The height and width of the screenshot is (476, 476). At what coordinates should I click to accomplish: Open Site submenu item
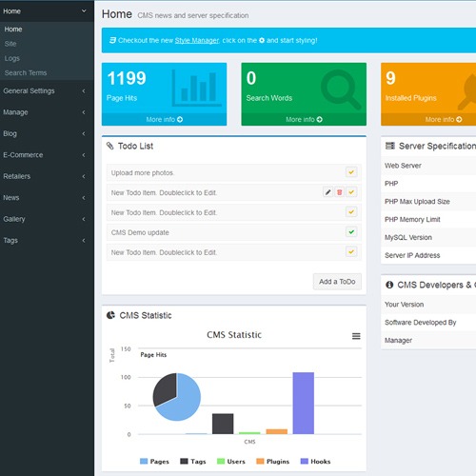(x=10, y=44)
